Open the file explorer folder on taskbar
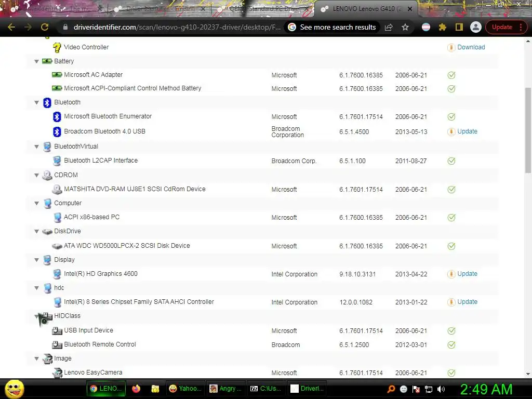The image size is (532, 399). coord(155,389)
